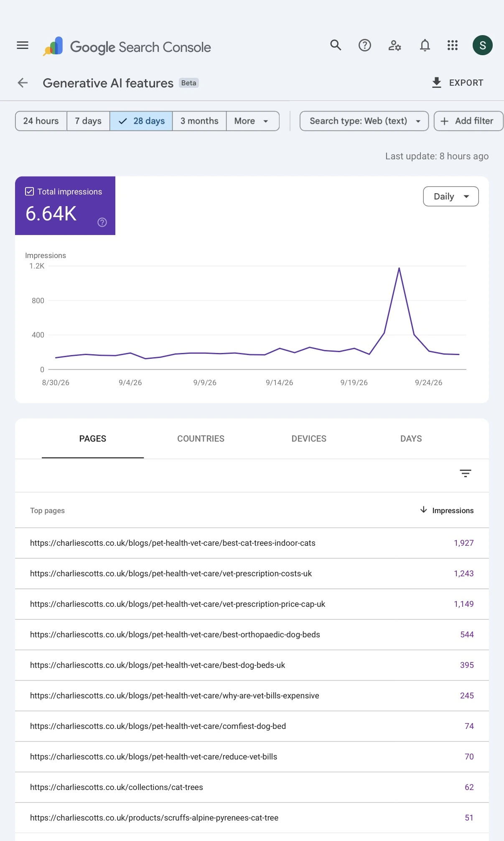Open the Search type: Web (text) dropdown
504x841 pixels.
364,121
